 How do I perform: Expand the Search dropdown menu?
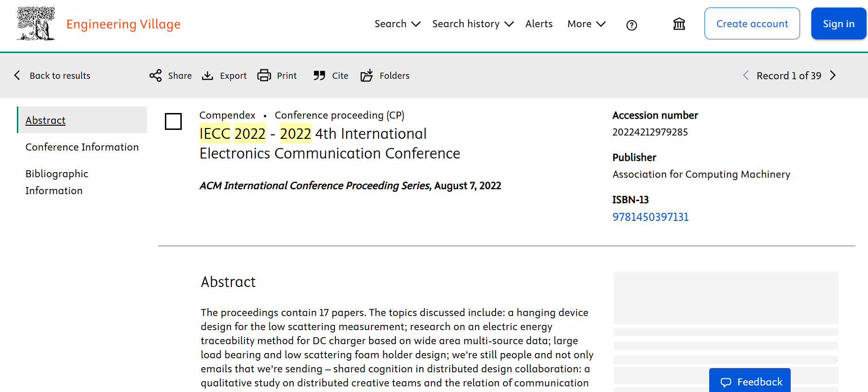(397, 24)
